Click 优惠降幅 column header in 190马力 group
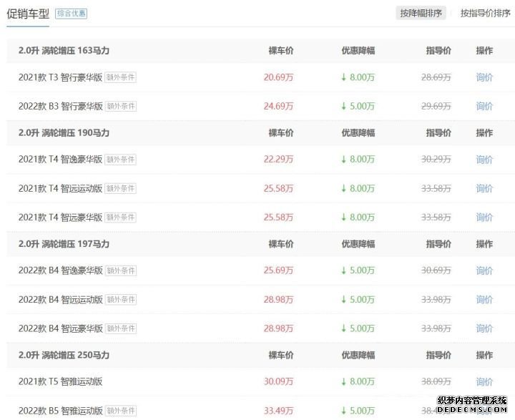 pos(358,133)
